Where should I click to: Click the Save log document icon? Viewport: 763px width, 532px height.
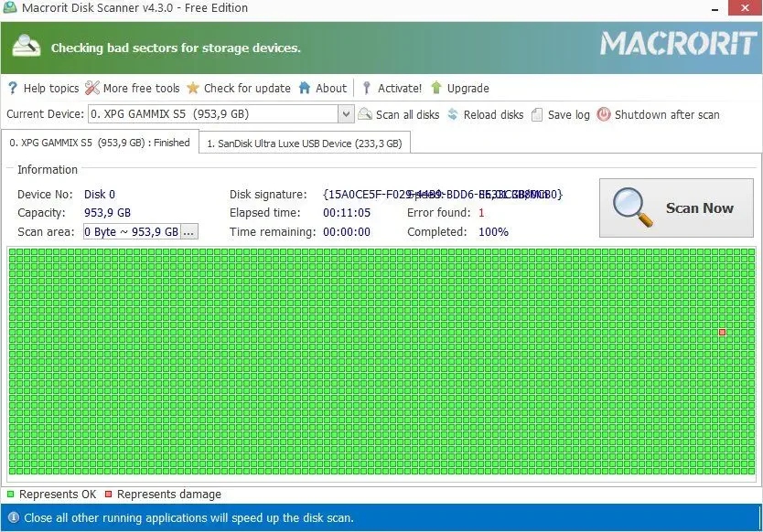[x=537, y=114]
